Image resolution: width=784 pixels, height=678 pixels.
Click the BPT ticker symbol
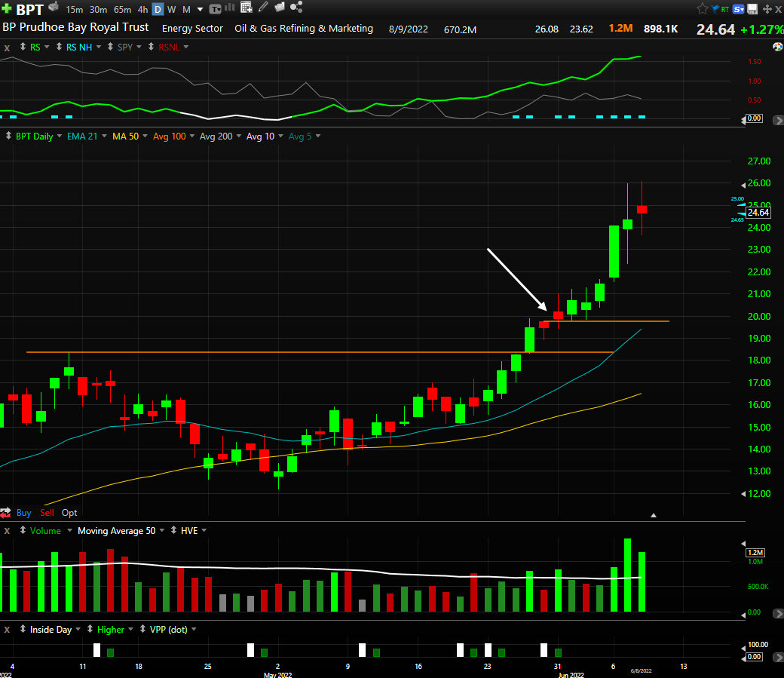[30, 9]
